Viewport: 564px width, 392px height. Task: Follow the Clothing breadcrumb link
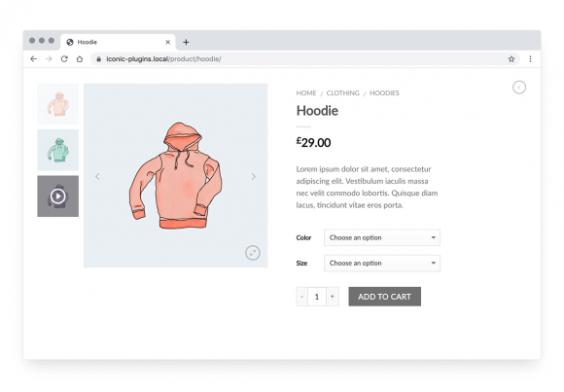click(x=343, y=92)
